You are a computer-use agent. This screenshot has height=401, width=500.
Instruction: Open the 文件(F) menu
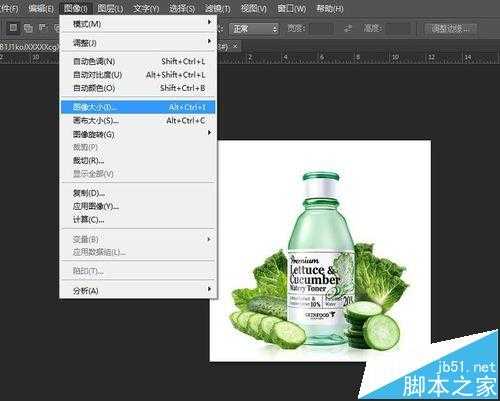pos(9,8)
